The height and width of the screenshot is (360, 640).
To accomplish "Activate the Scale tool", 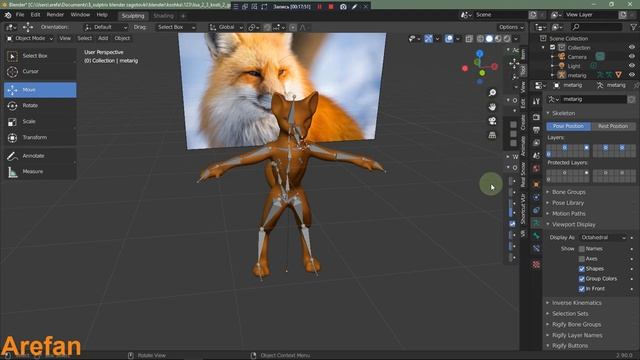I will 40,122.
